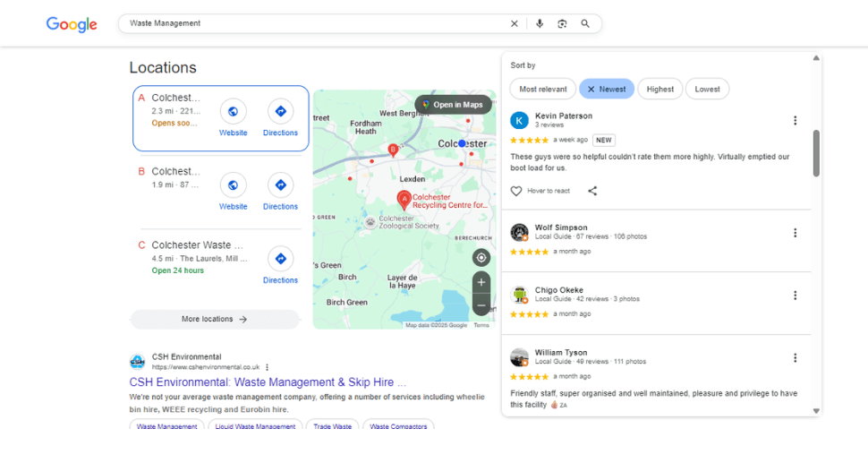Click Wolf Simpson reviewer name

[561, 227]
